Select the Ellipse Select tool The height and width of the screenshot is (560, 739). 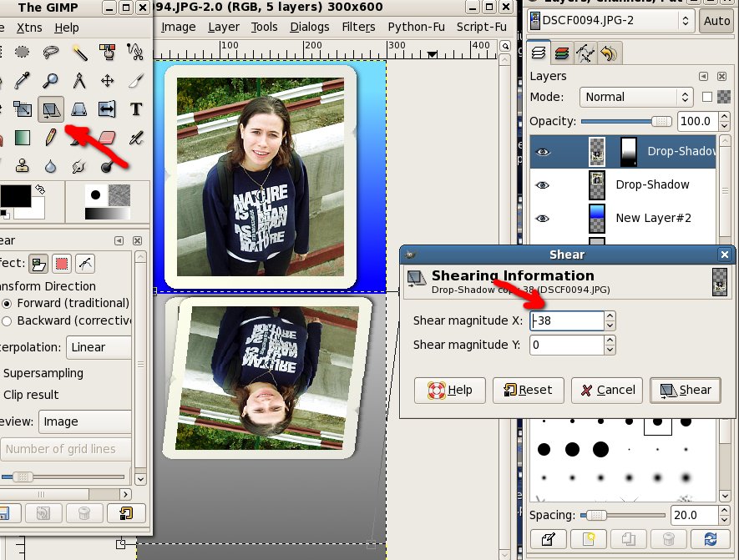tap(22, 52)
